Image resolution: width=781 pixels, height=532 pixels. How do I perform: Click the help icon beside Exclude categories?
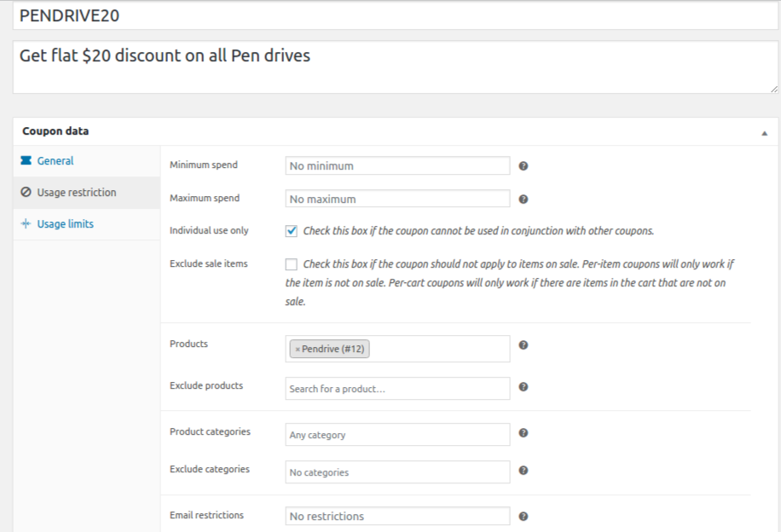pos(524,471)
